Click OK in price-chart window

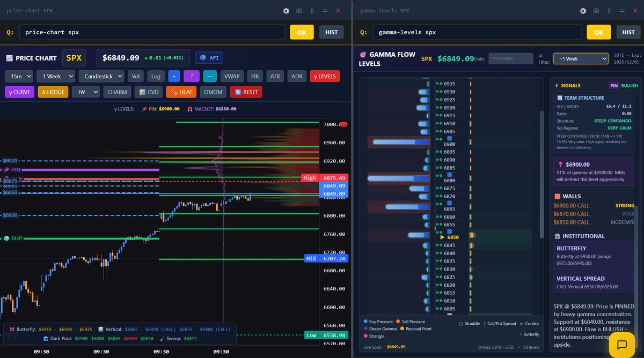point(302,32)
